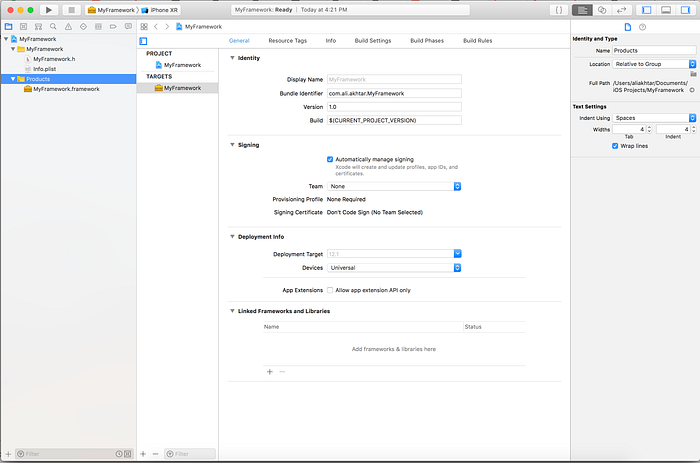The height and width of the screenshot is (463, 700).
Task: Reveal full path in Finder arrow
Action: click(692, 90)
